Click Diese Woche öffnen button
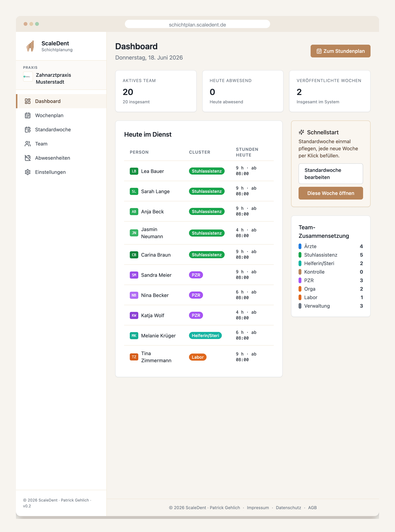 click(331, 193)
